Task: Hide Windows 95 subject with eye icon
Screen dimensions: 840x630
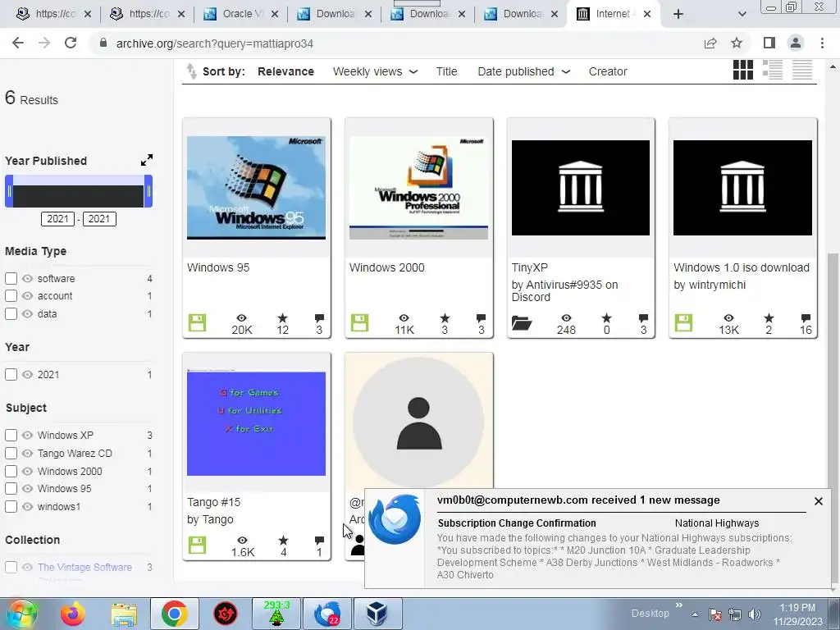Action: tap(27, 489)
